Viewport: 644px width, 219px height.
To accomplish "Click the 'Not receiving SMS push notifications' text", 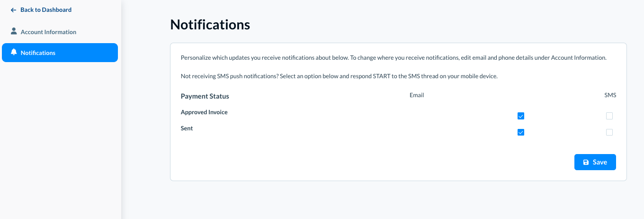I will tap(339, 76).
